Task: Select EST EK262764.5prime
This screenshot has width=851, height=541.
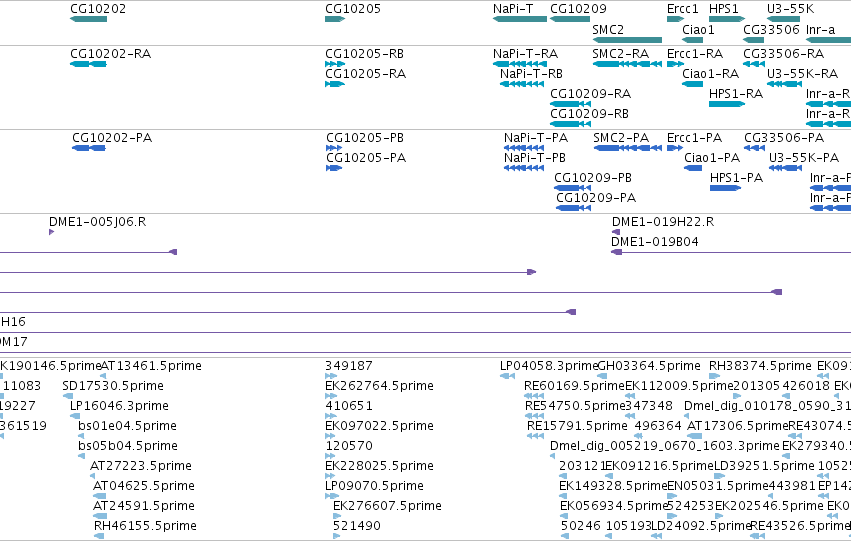Action: coord(331,396)
